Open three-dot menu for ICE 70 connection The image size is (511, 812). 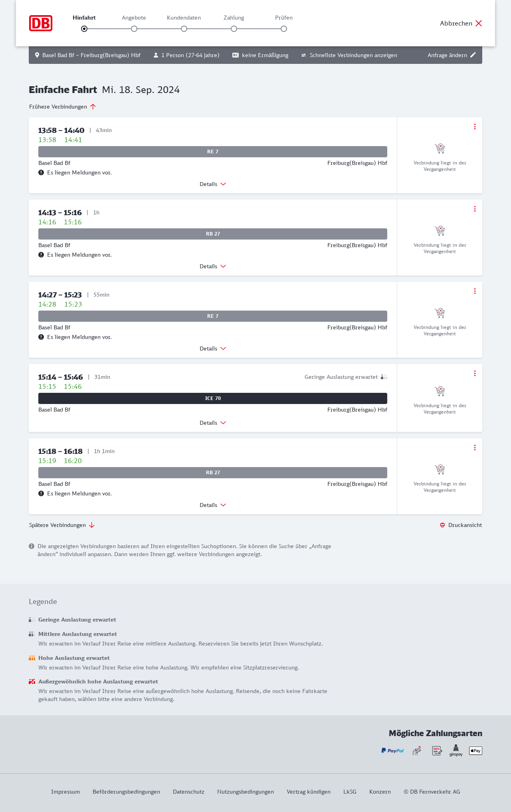tap(475, 373)
